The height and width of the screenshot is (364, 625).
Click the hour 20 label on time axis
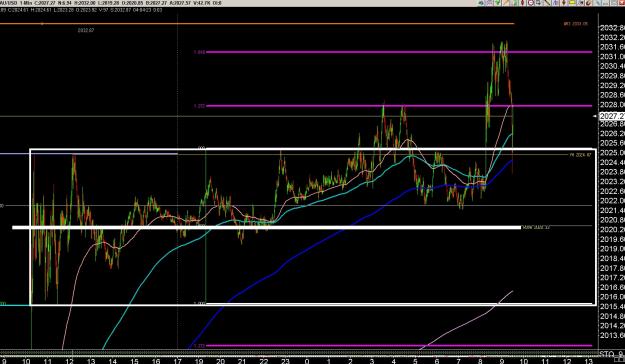pyautogui.click(x=220, y=361)
